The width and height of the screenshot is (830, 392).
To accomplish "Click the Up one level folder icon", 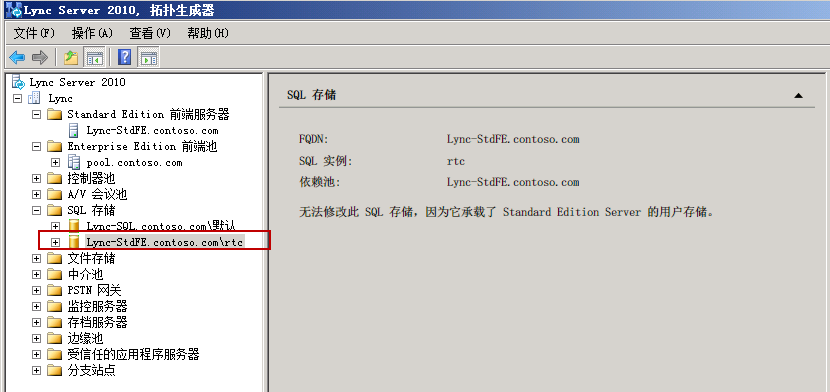I will [71, 57].
